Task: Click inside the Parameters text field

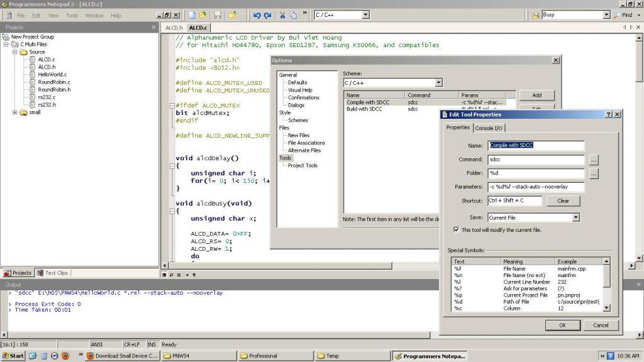Action: coord(536,187)
